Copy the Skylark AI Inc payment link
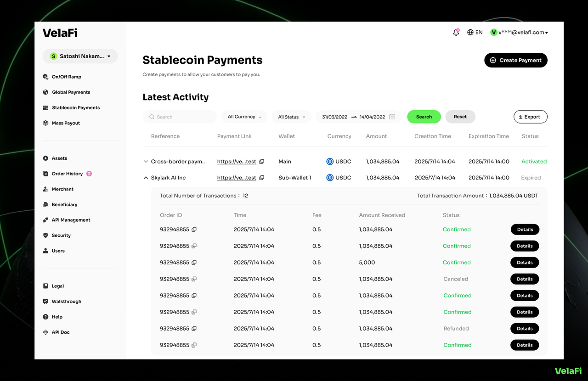The image size is (588, 381). (261, 178)
